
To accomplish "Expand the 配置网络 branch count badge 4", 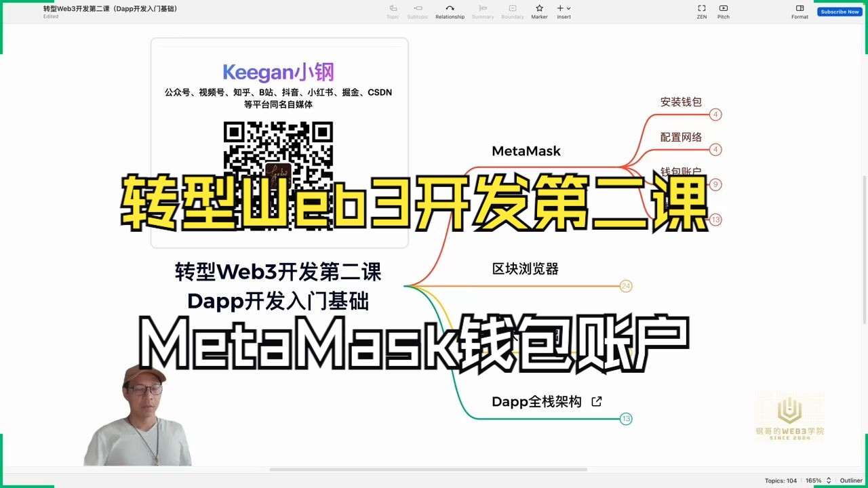I will point(715,149).
